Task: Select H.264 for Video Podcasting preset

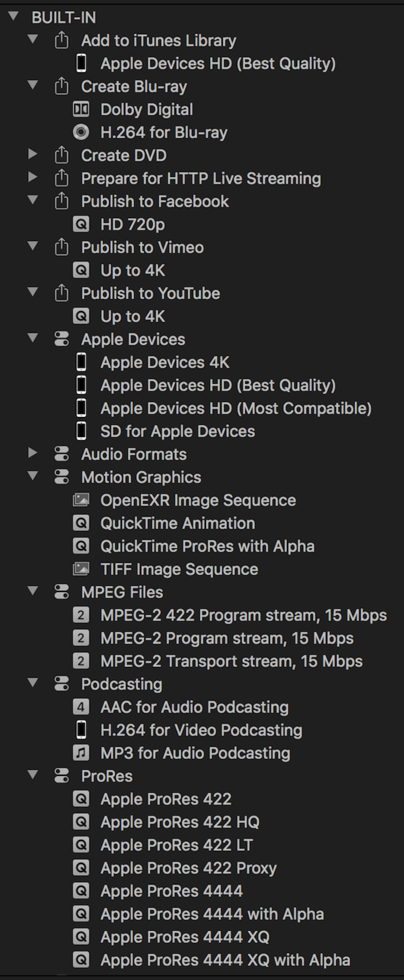Action: (x=201, y=730)
